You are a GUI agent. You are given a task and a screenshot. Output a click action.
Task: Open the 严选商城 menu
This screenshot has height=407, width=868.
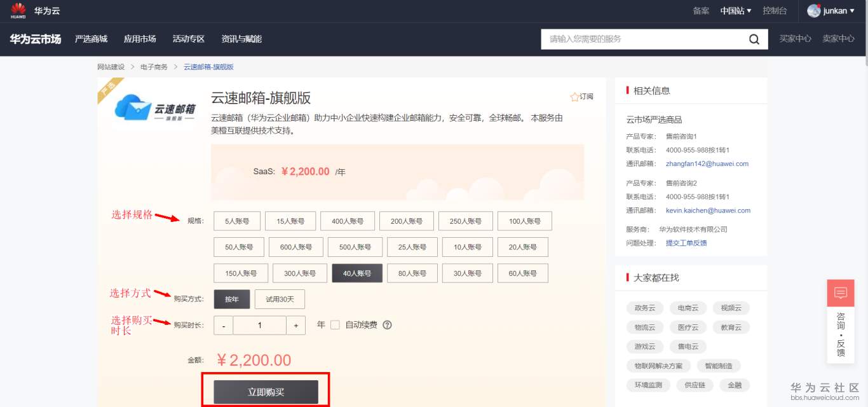click(92, 39)
